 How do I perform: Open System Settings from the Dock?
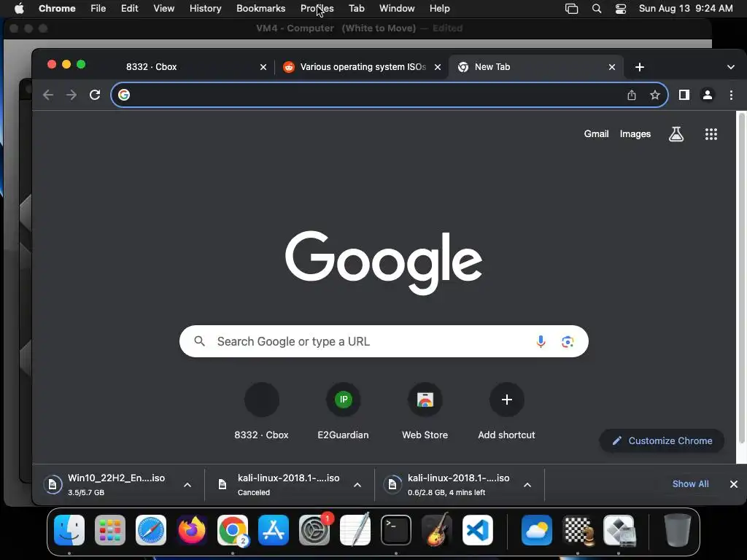(314, 530)
